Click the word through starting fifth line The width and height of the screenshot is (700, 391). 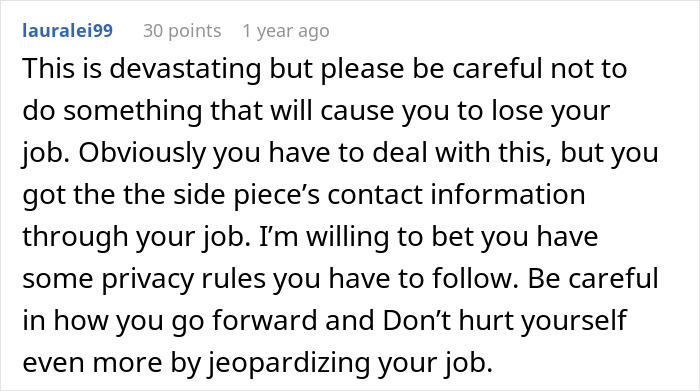(75, 237)
